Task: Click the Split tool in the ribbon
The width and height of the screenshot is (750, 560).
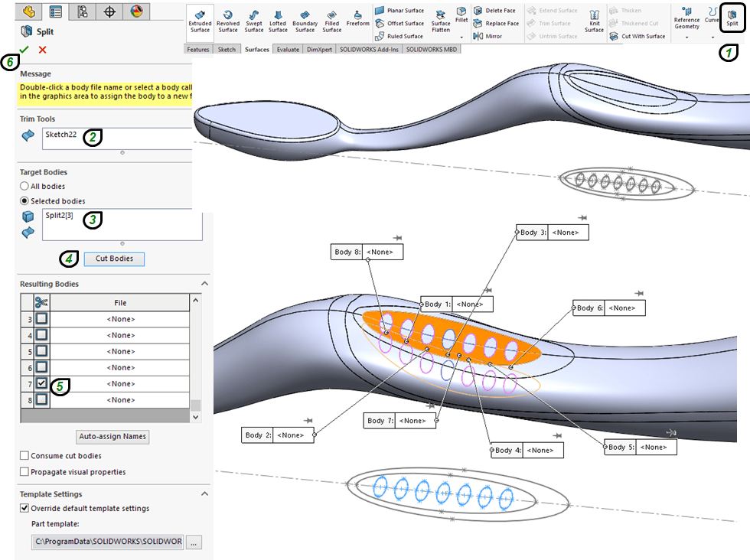Action: [x=732, y=18]
